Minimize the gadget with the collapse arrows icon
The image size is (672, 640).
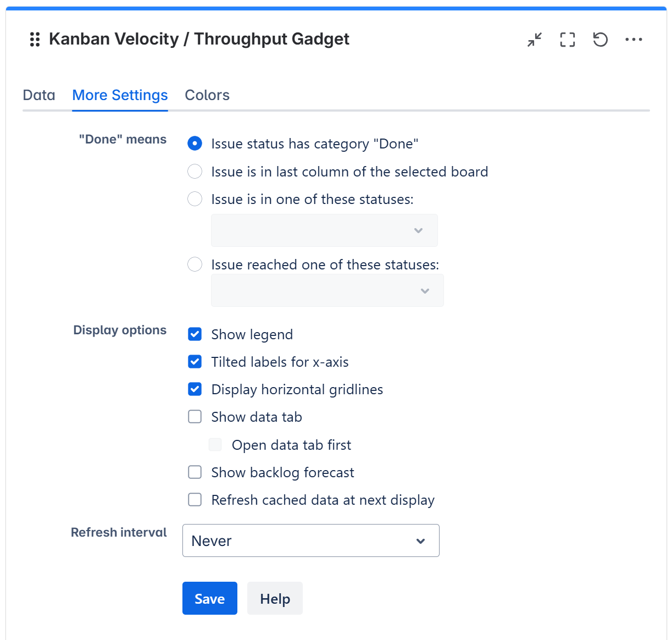pyautogui.click(x=535, y=40)
